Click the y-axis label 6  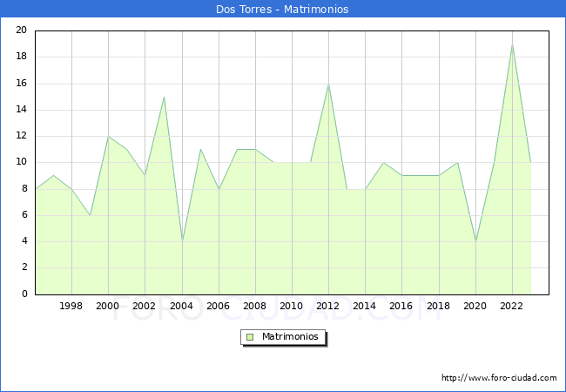click(24, 215)
